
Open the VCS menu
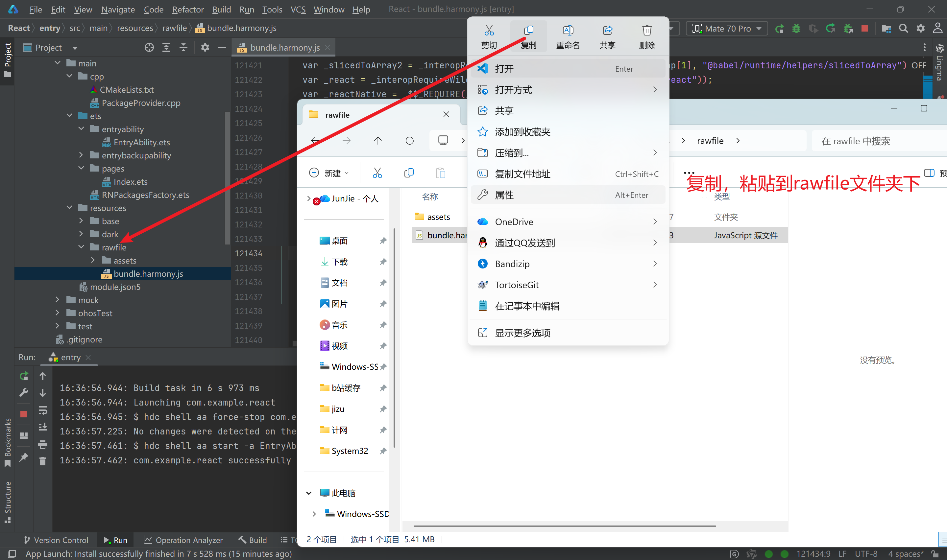click(298, 10)
